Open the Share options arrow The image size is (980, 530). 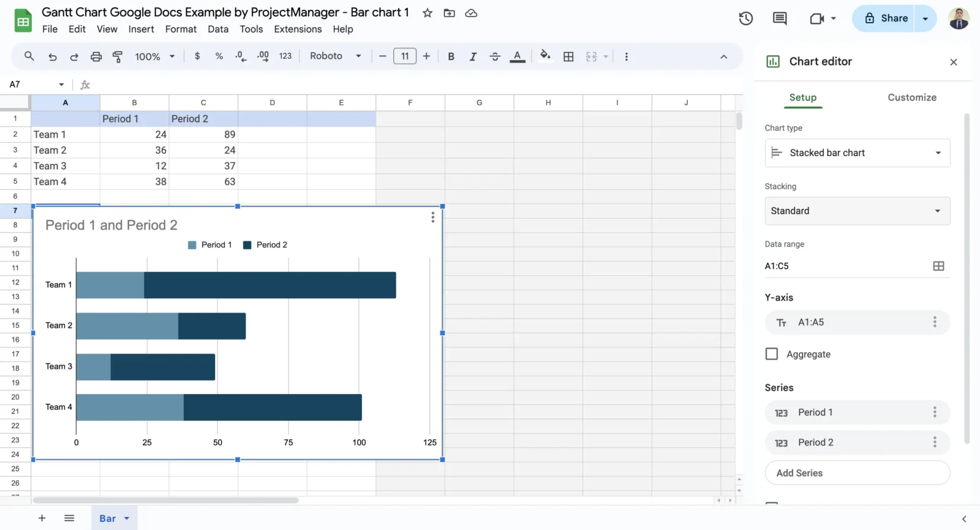(925, 18)
